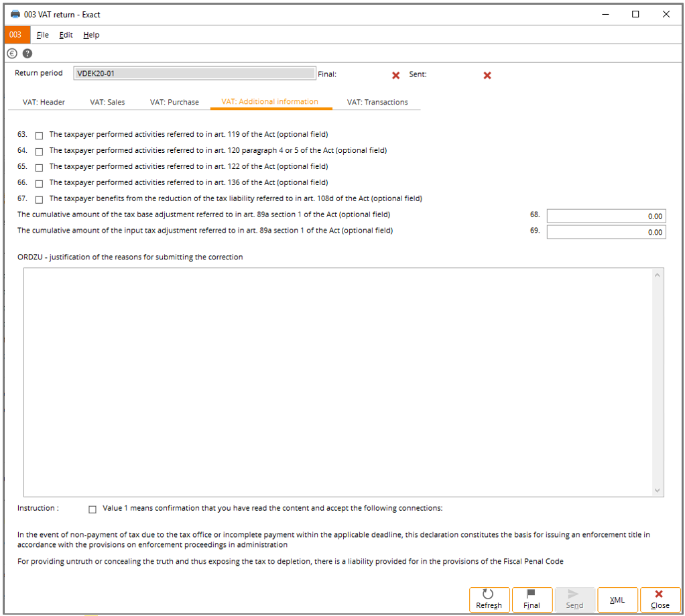Click the red X next to Final

coord(396,75)
